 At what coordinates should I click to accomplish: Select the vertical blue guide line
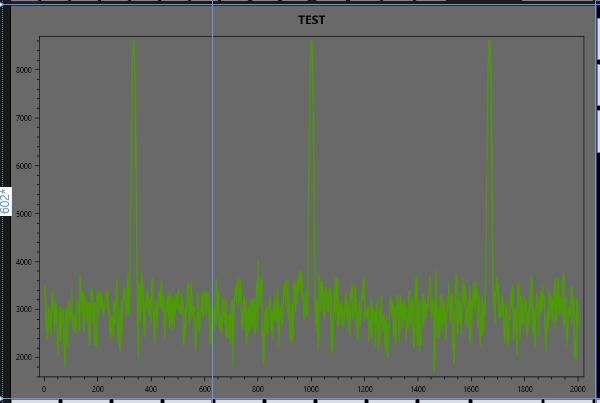[x=212, y=199]
